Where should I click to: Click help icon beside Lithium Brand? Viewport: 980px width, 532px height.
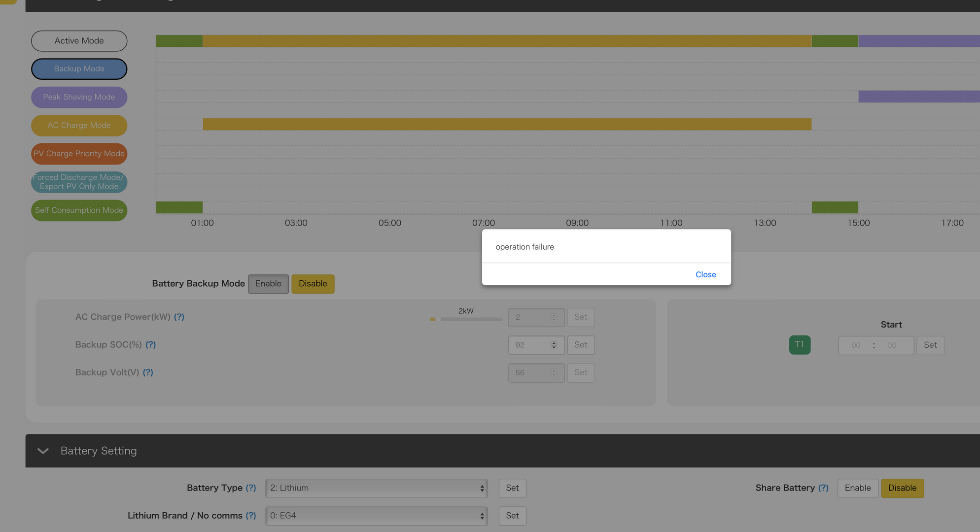(251, 515)
